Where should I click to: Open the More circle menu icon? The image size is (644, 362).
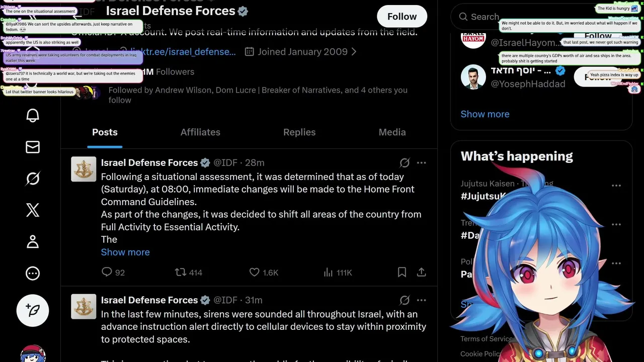tap(33, 274)
